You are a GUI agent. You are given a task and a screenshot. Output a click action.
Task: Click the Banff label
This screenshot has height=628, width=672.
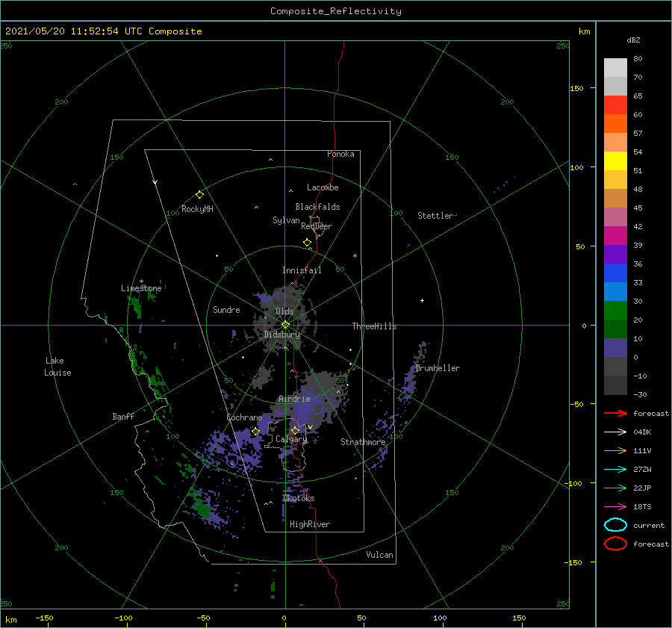click(x=123, y=416)
